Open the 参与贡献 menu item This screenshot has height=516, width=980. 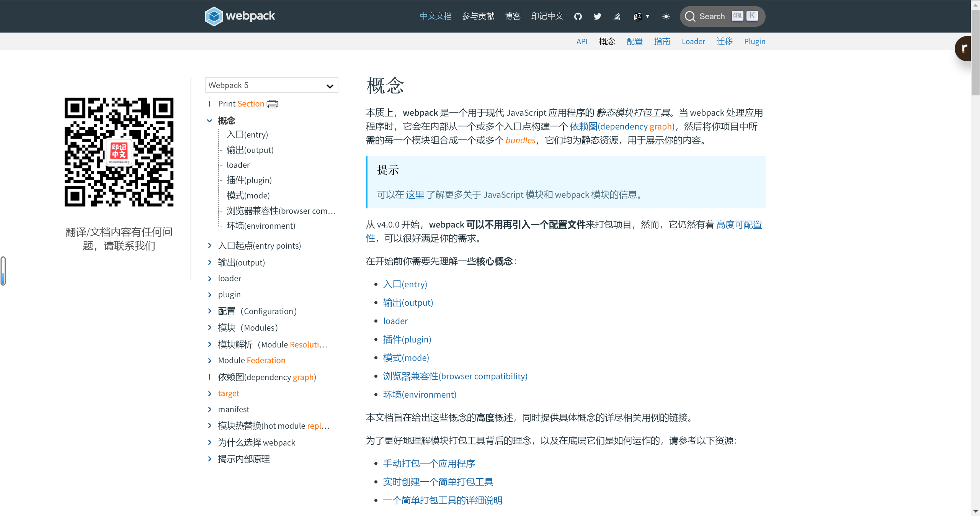(478, 16)
